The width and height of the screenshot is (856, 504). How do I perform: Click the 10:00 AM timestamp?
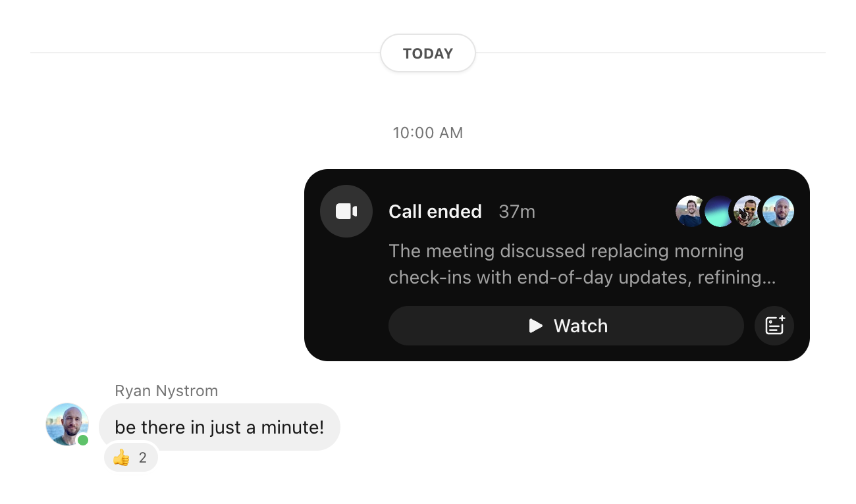click(x=428, y=133)
